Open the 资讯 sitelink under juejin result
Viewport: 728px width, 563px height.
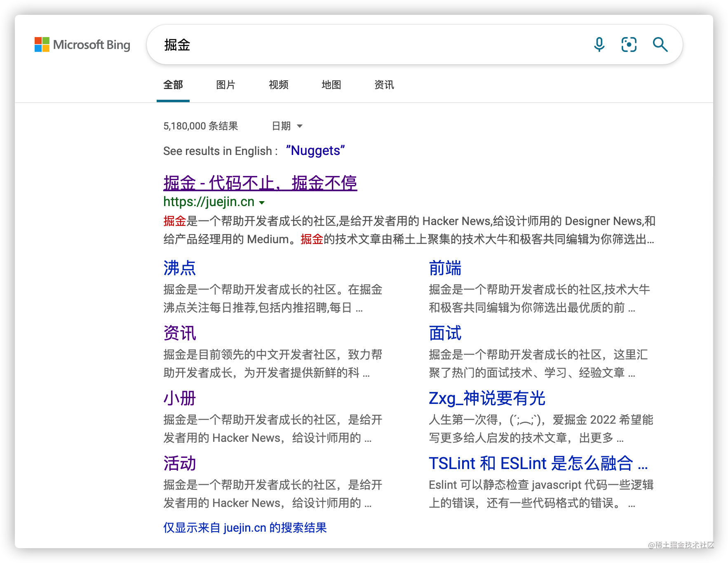(x=180, y=333)
